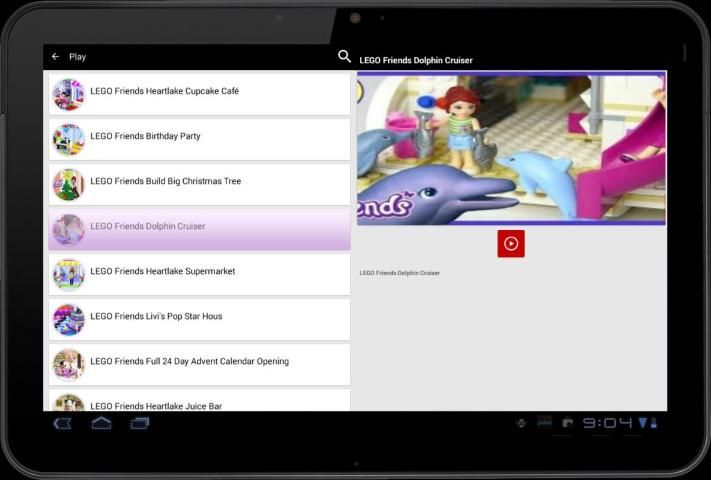Tap the Android back navigation button
This screenshot has height=480, width=711.
(x=63, y=423)
